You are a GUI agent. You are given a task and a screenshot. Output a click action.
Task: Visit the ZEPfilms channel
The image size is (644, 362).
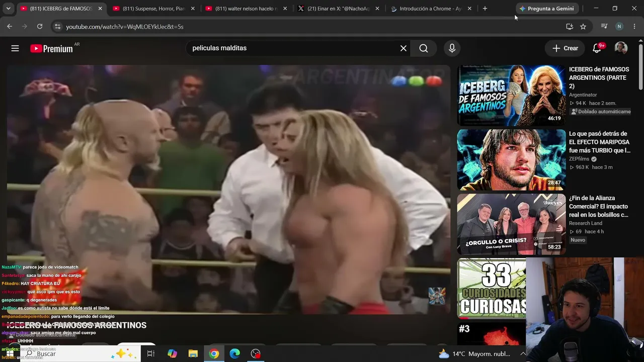click(579, 159)
